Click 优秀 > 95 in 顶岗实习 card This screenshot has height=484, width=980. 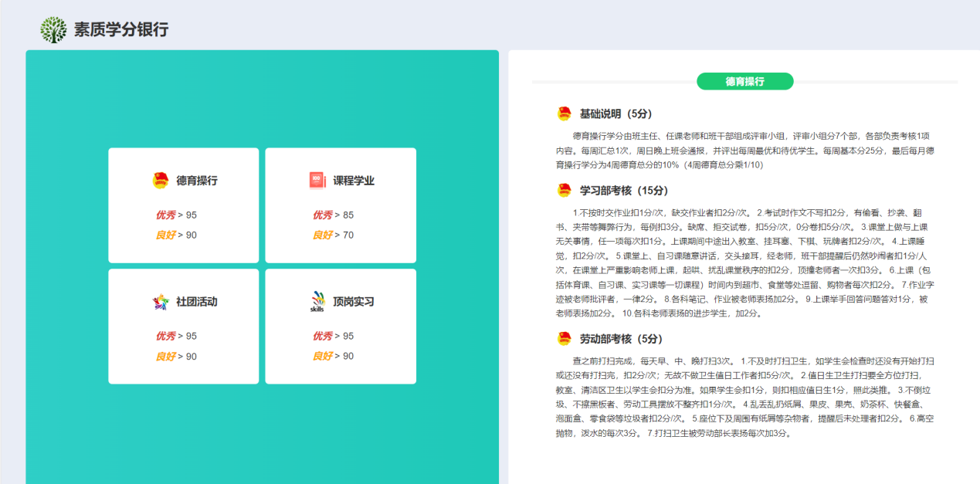[x=333, y=337]
